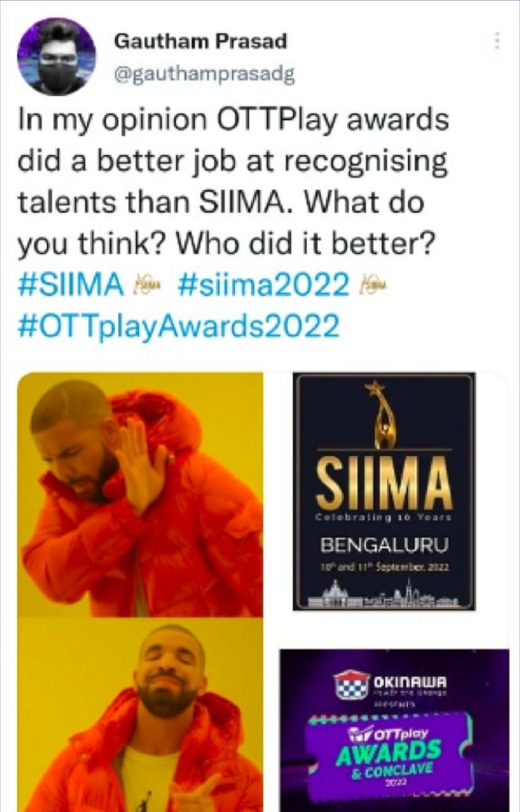Open the tweet's three-dot more menu
The width and height of the screenshot is (520, 812).
click(497, 41)
